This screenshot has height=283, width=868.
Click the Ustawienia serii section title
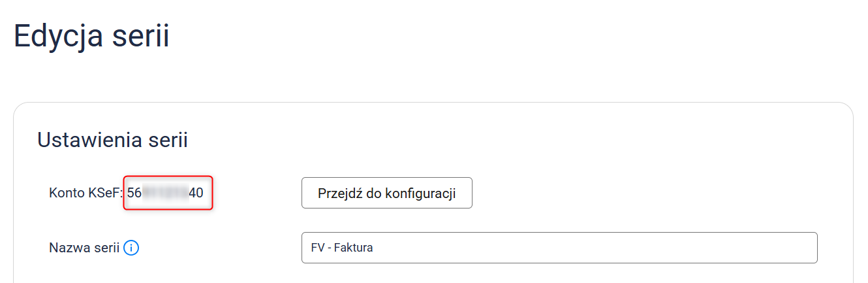(x=112, y=140)
